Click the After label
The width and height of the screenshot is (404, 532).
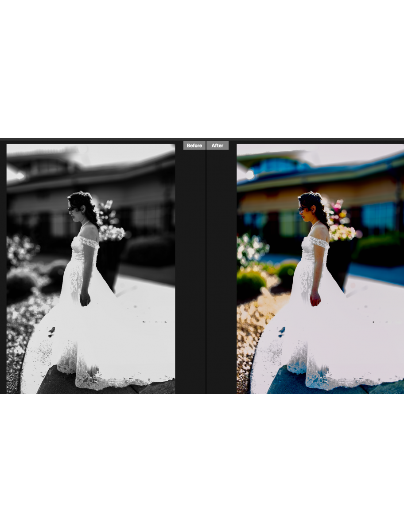[218, 145]
